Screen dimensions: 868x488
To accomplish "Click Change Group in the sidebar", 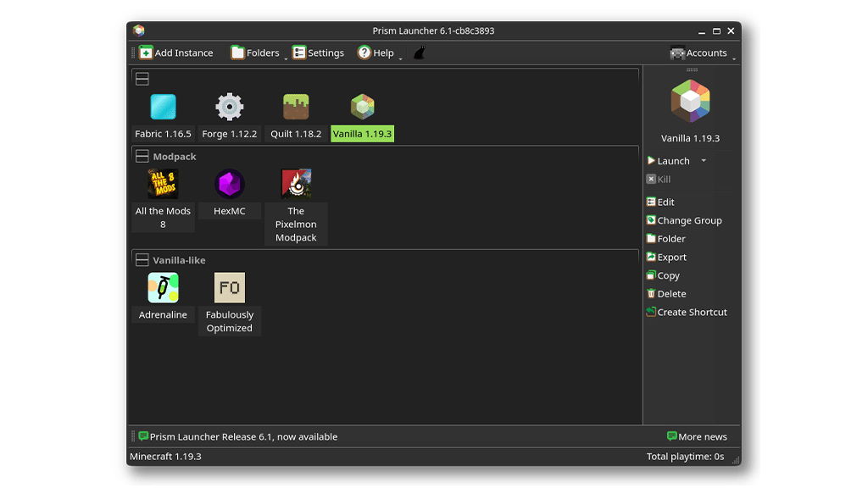I will tap(684, 220).
